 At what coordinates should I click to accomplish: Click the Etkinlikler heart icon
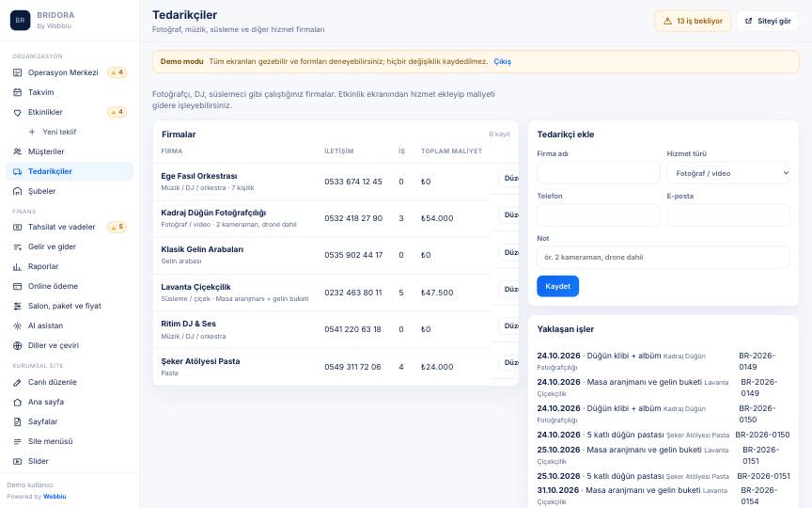tap(17, 112)
